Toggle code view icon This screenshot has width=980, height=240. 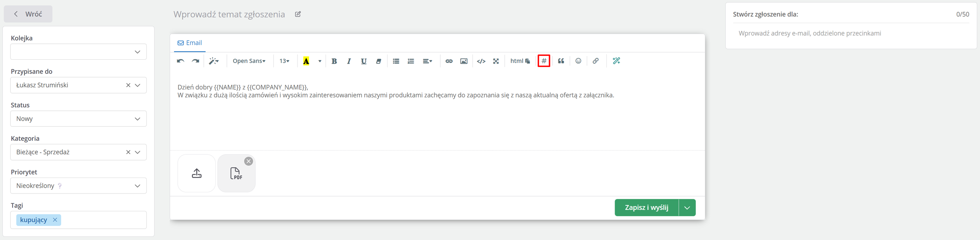point(481,61)
